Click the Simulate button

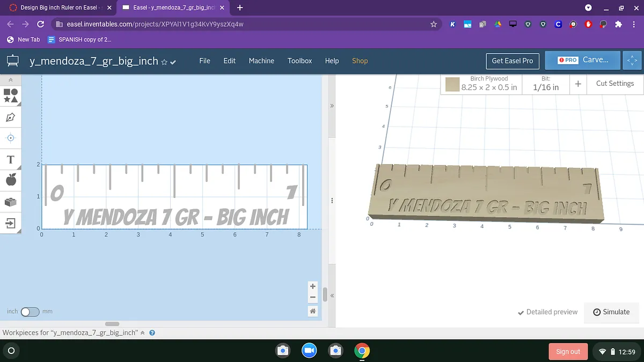[611, 312]
